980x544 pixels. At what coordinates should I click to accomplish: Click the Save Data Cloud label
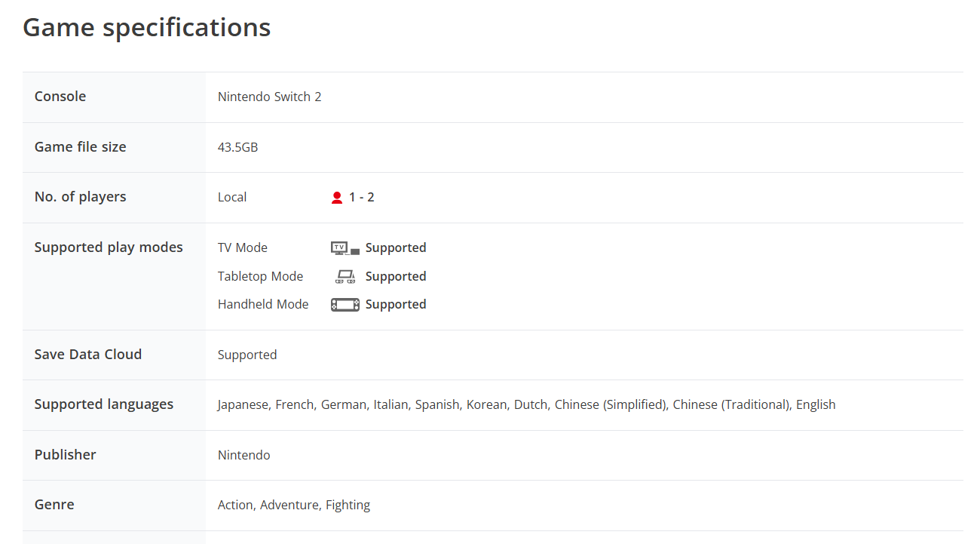88,355
